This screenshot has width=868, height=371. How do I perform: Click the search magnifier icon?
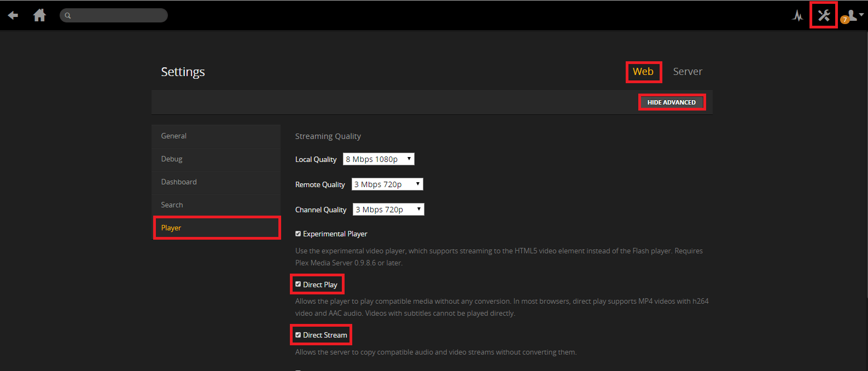pyautogui.click(x=68, y=15)
